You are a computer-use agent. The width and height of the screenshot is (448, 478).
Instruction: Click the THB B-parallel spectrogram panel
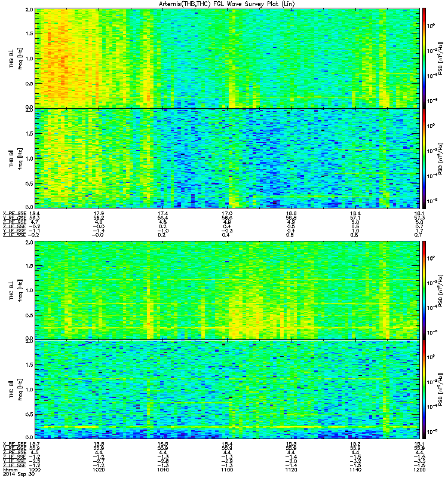click(x=227, y=158)
